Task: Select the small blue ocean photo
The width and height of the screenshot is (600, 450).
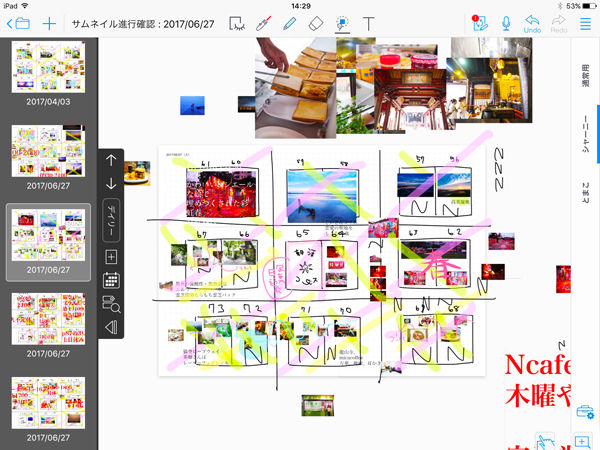Action: (x=192, y=106)
